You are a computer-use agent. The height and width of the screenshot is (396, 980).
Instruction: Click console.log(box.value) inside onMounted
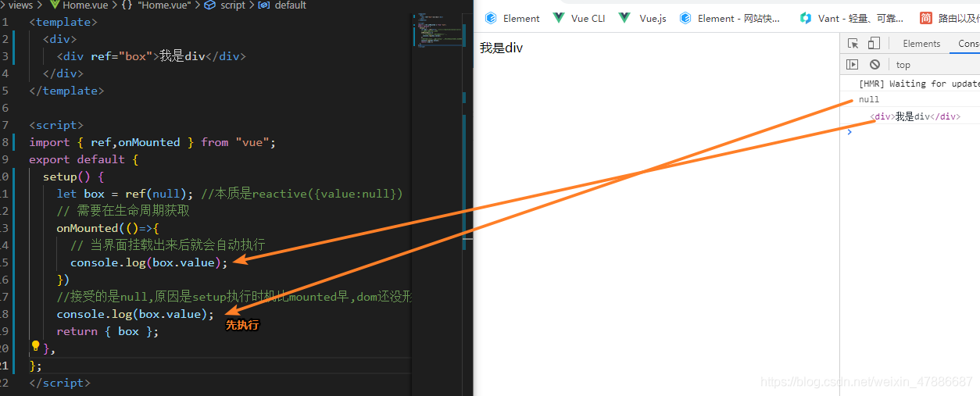click(148, 262)
